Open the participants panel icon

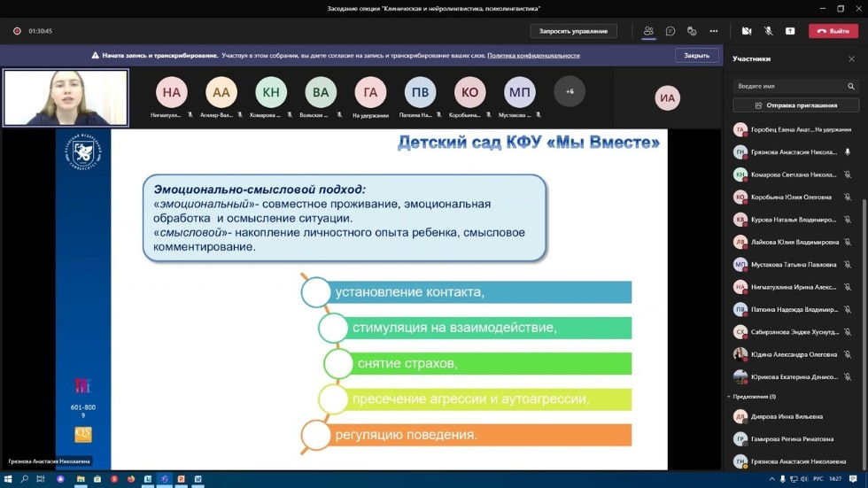[649, 31]
